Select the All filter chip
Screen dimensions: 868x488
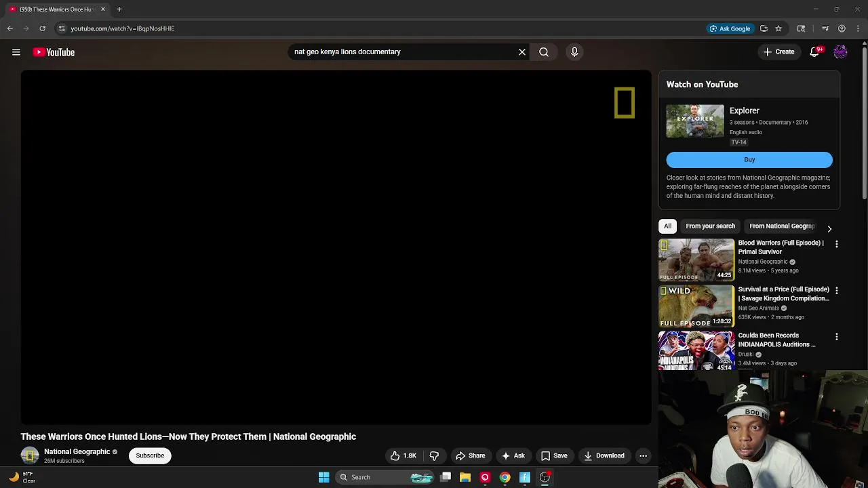click(667, 226)
